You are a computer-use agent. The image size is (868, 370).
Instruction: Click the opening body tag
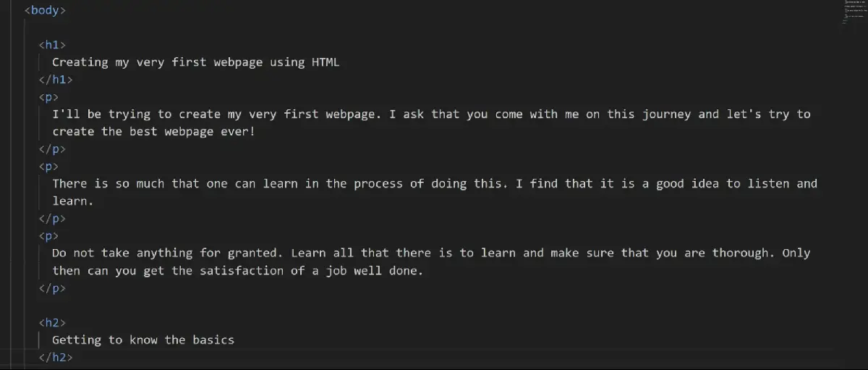(x=45, y=10)
